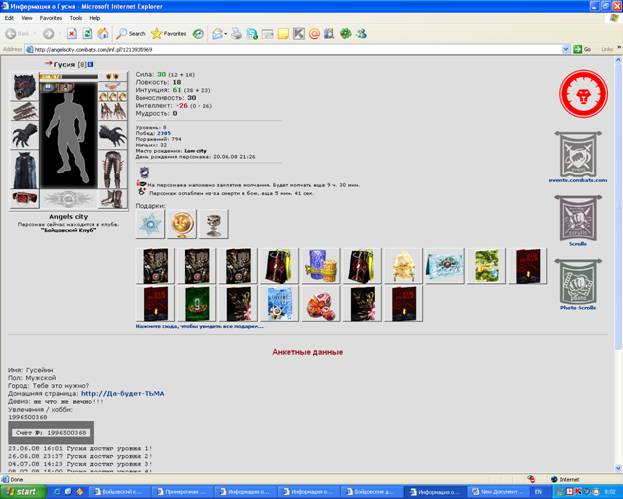Open the History toolbar icon

click(x=198, y=34)
